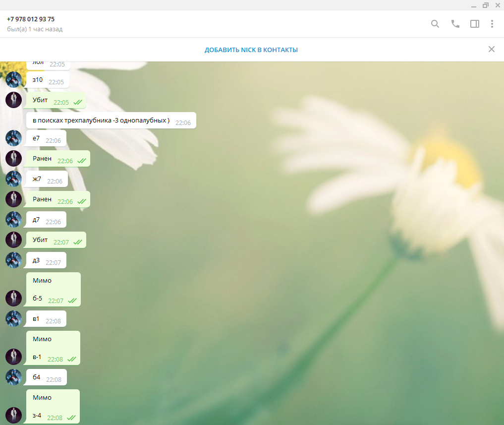Select the Мимо в-1 outgoing message
The height and width of the screenshot is (425, 504).
[53, 348]
